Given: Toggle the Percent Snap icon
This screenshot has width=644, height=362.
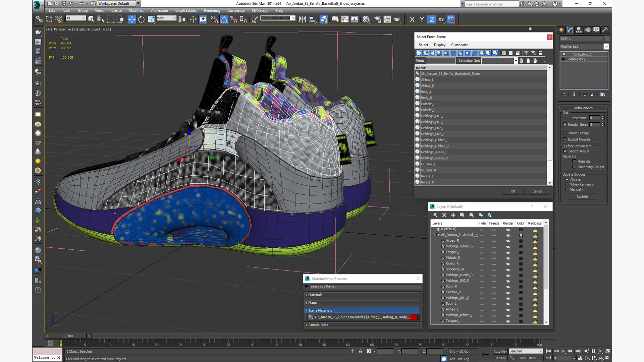Looking at the screenshot, I should (x=234, y=19).
